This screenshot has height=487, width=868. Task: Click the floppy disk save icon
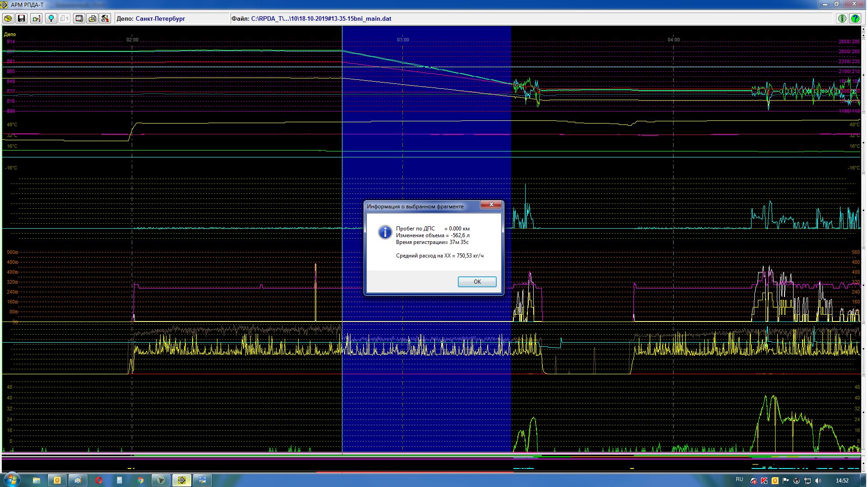(21, 18)
